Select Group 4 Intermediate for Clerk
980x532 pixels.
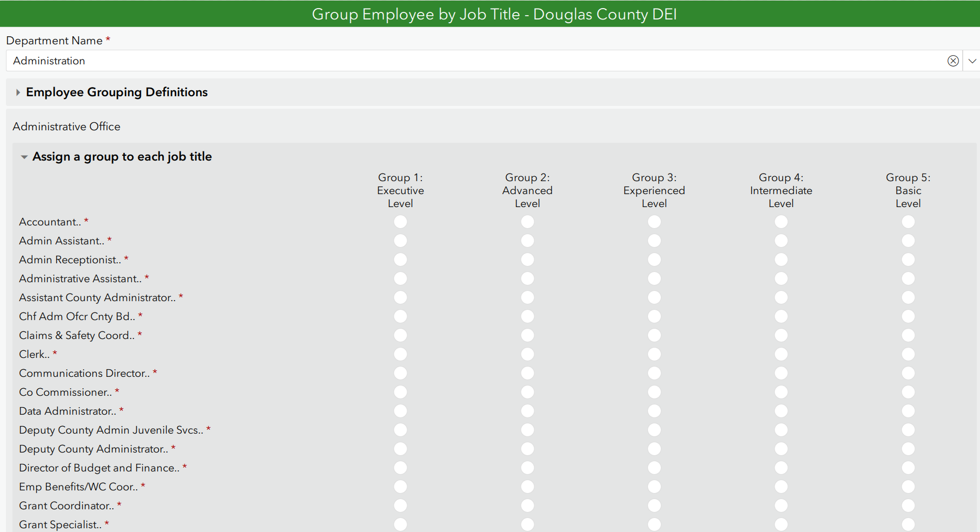(781, 354)
